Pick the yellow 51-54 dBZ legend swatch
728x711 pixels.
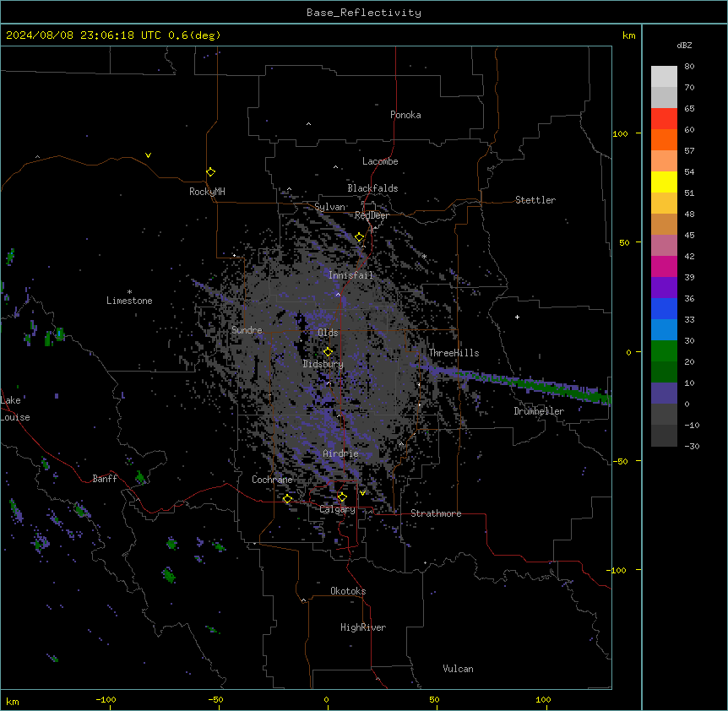coord(664,182)
